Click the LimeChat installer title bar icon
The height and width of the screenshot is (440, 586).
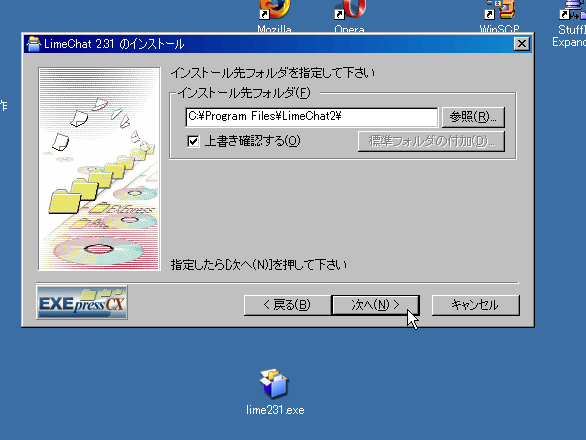tap(34, 44)
